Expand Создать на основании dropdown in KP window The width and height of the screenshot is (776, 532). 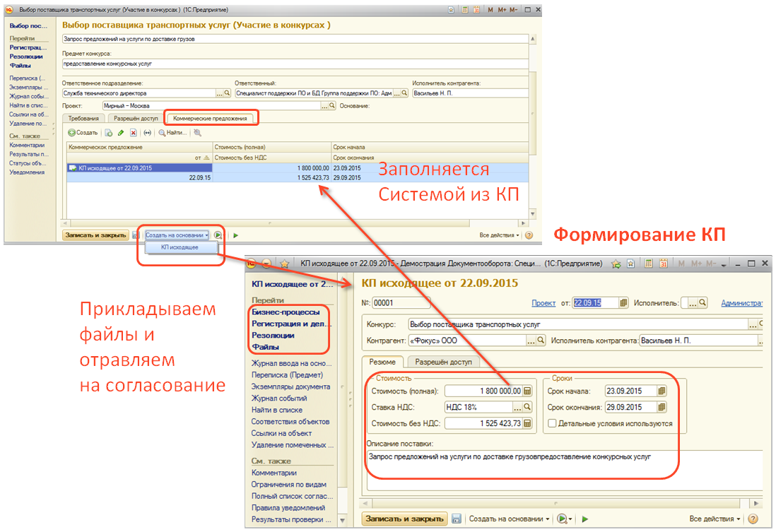click(510, 519)
